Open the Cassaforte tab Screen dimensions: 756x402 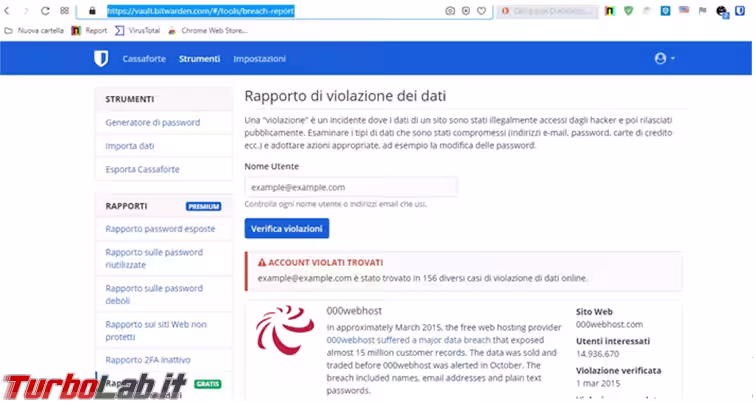coord(144,59)
